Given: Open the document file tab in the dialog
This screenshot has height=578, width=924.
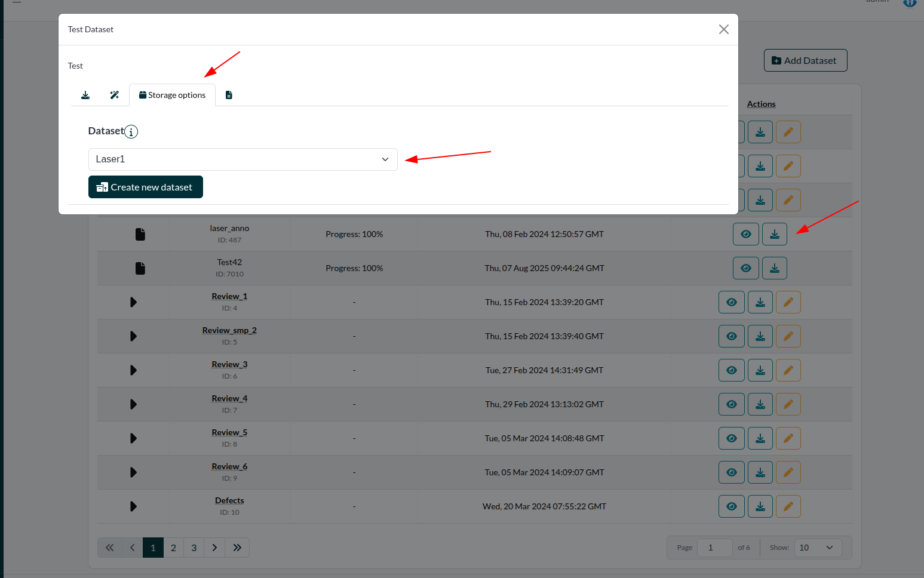Looking at the screenshot, I should point(229,95).
